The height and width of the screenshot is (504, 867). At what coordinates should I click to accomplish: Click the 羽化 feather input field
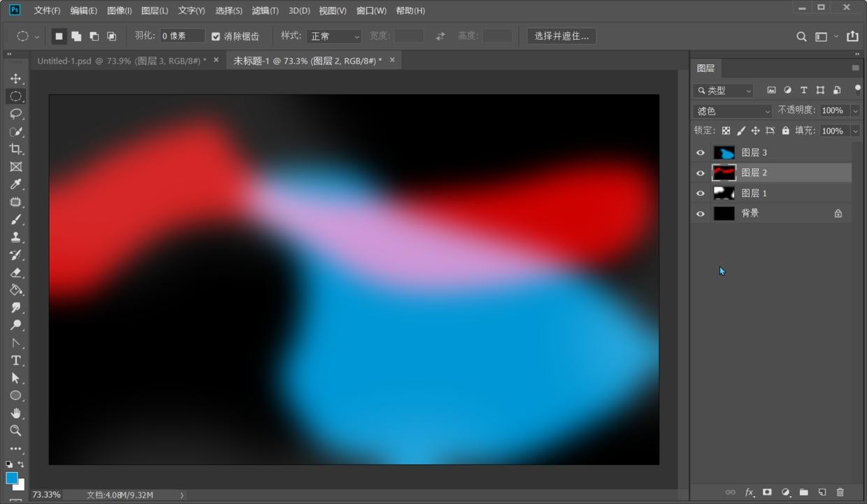[182, 36]
